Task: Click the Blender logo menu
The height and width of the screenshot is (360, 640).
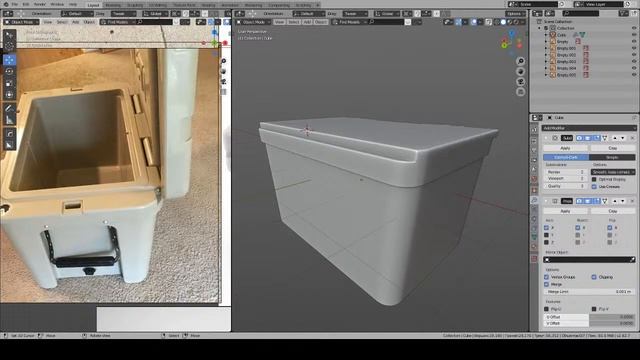Action: [x=6, y=4]
